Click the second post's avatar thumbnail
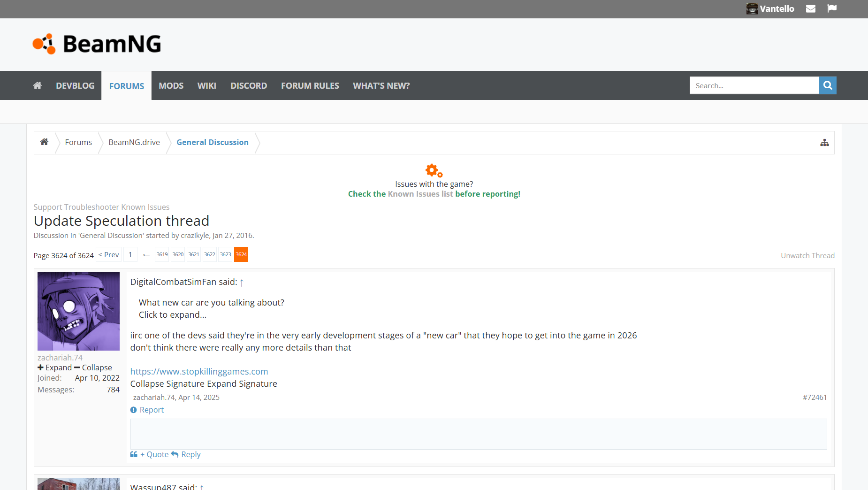Screen dimensions: 868x490 (x=78, y=484)
